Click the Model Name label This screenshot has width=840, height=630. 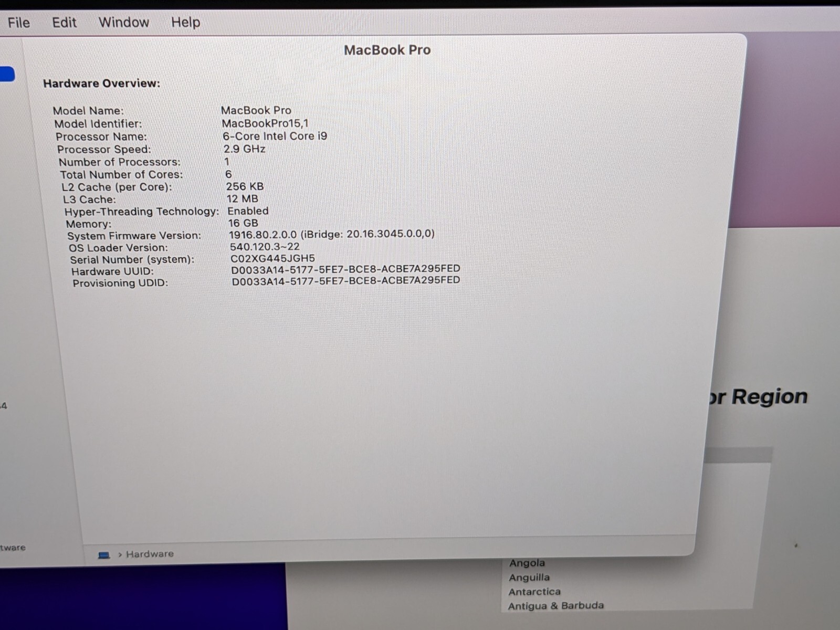click(x=88, y=111)
